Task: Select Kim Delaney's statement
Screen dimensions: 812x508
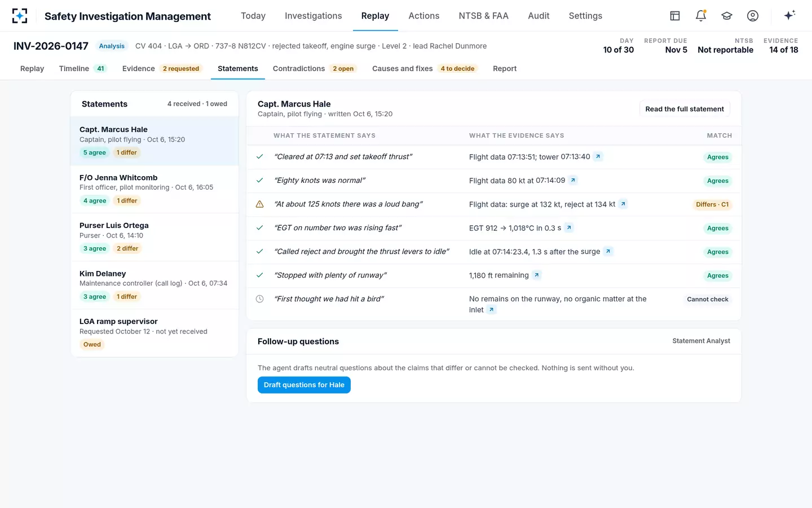Action: tap(155, 285)
